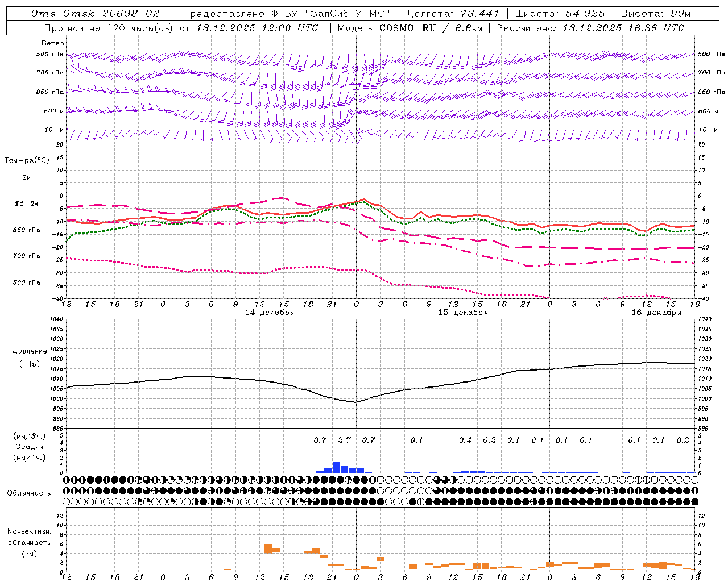Click the (мм/3ч.) precipitation unit label
Viewport: 728px width, 582px height.
click(30, 436)
